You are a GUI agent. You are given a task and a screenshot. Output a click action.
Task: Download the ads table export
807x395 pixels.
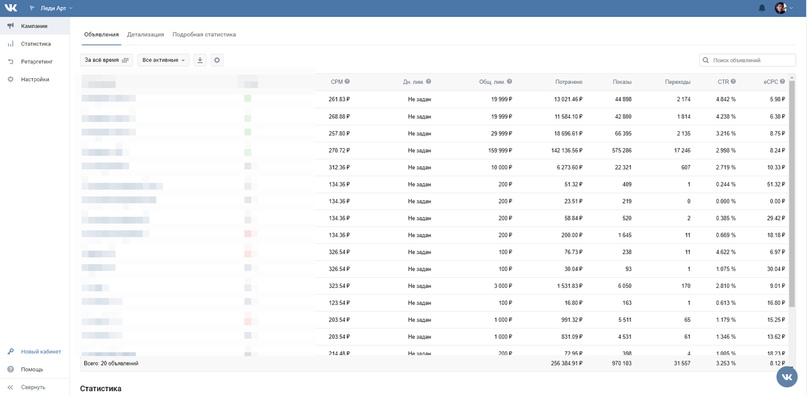[x=200, y=60]
